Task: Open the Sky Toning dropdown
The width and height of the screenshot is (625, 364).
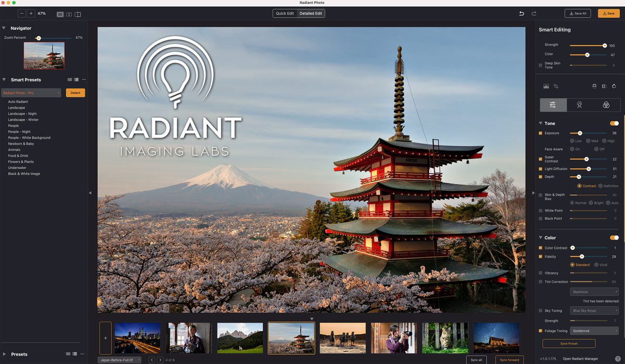Action: coord(593,310)
